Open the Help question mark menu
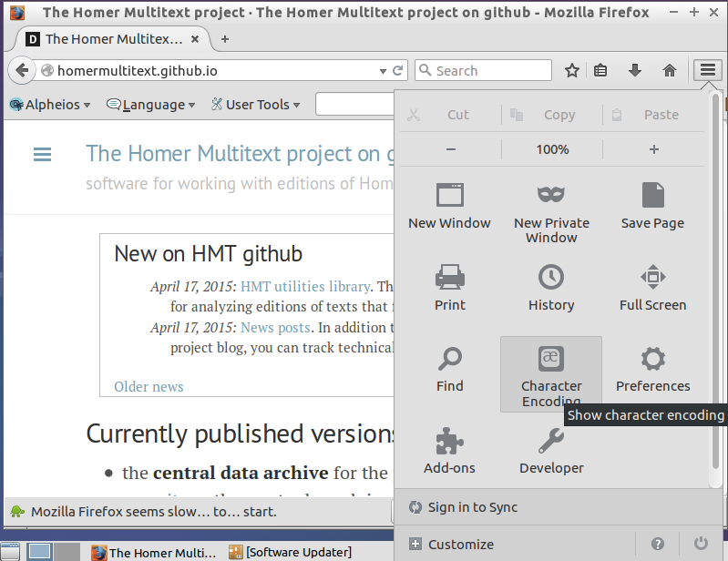728x561 pixels. point(658,544)
